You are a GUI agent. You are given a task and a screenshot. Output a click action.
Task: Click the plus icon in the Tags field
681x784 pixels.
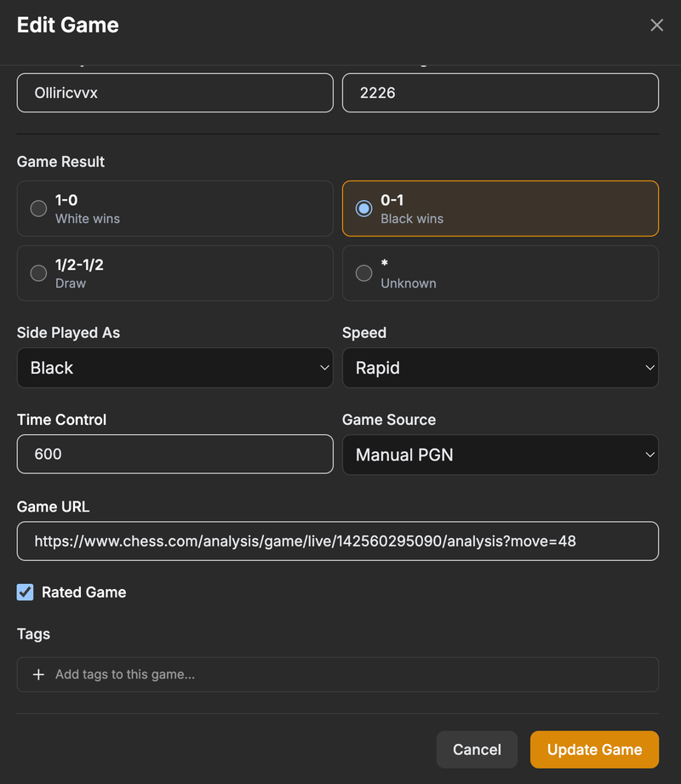[38, 674]
